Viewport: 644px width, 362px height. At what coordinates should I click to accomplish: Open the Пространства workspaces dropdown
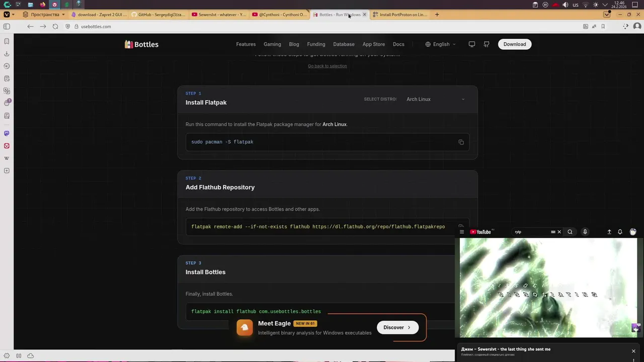[x=44, y=15]
